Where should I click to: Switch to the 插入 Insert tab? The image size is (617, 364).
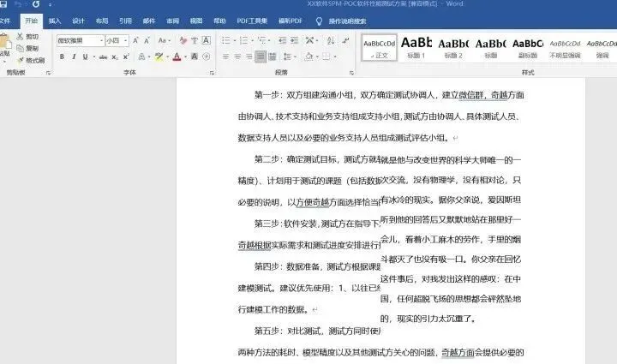(55, 21)
